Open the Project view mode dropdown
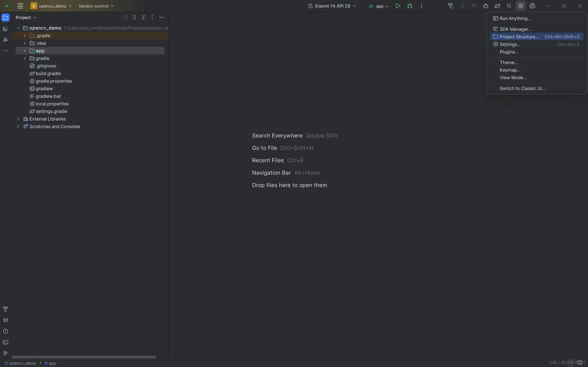 pyautogui.click(x=26, y=17)
